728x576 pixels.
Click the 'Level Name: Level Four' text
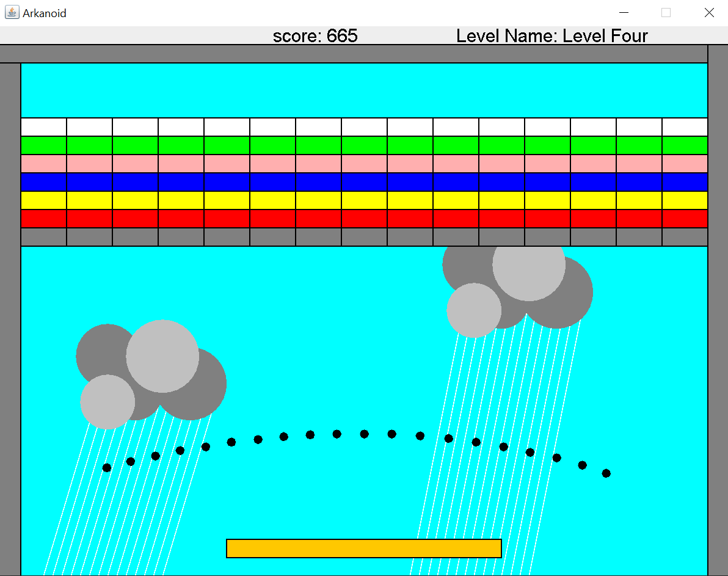551,36
